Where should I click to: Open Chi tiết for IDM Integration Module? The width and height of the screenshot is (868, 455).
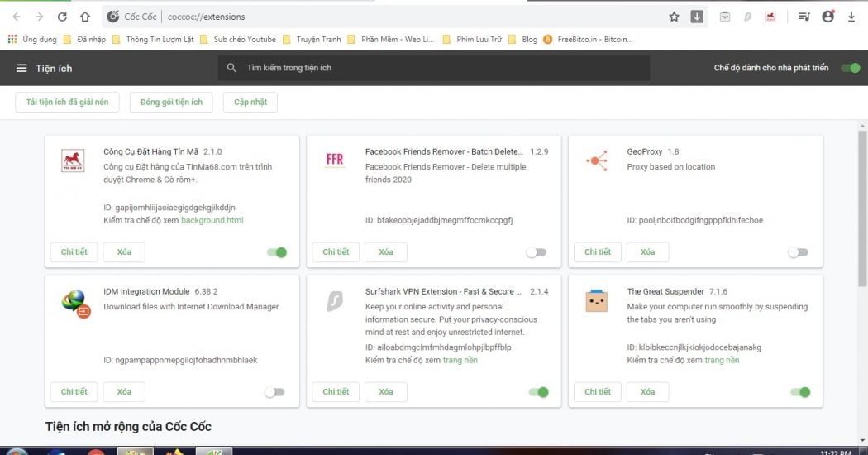pyautogui.click(x=74, y=392)
